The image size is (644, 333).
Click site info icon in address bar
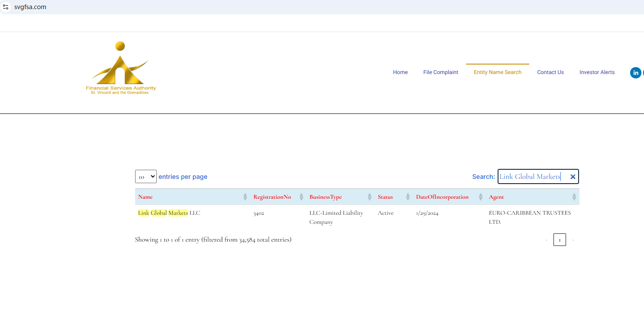coord(6,7)
